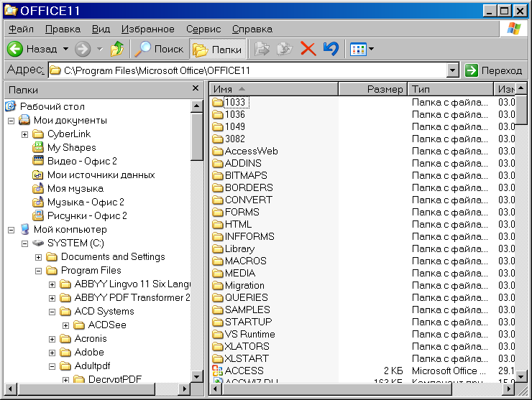This screenshot has width=532, height=400.
Task: Open the Справка menu
Action: pos(252,29)
